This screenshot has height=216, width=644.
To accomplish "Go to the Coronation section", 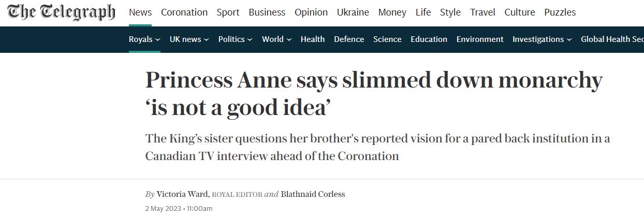I will point(184,12).
